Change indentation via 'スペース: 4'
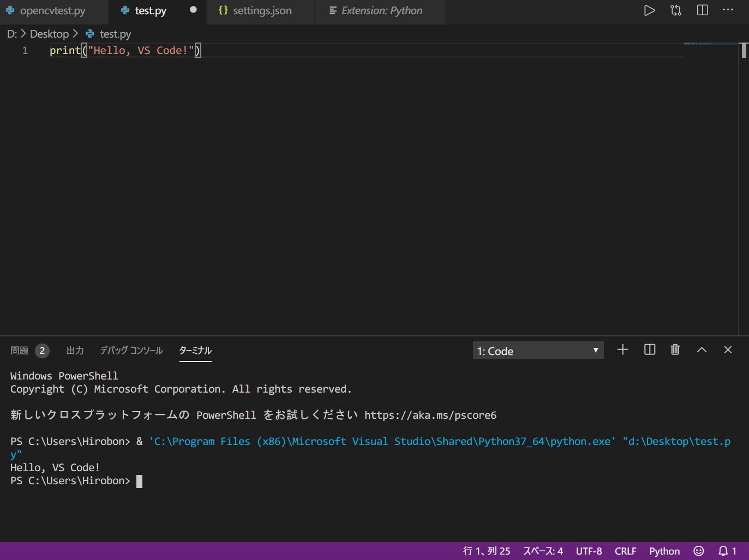 tap(543, 551)
